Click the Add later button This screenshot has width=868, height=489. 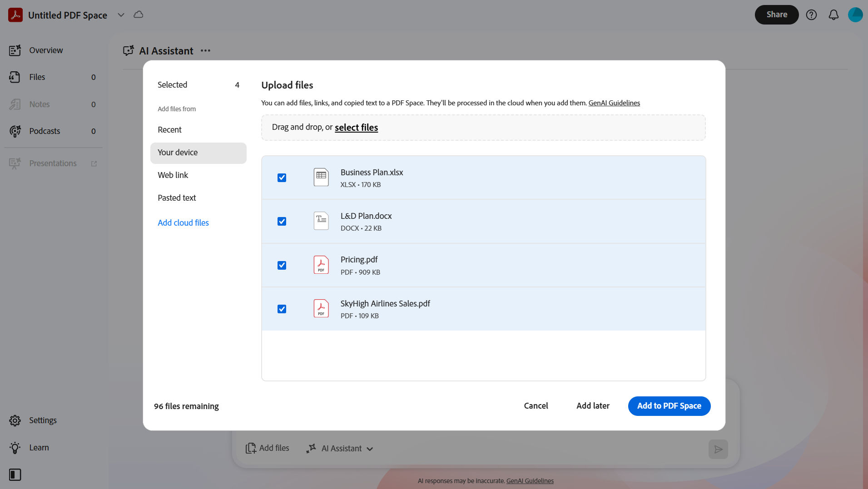click(593, 406)
